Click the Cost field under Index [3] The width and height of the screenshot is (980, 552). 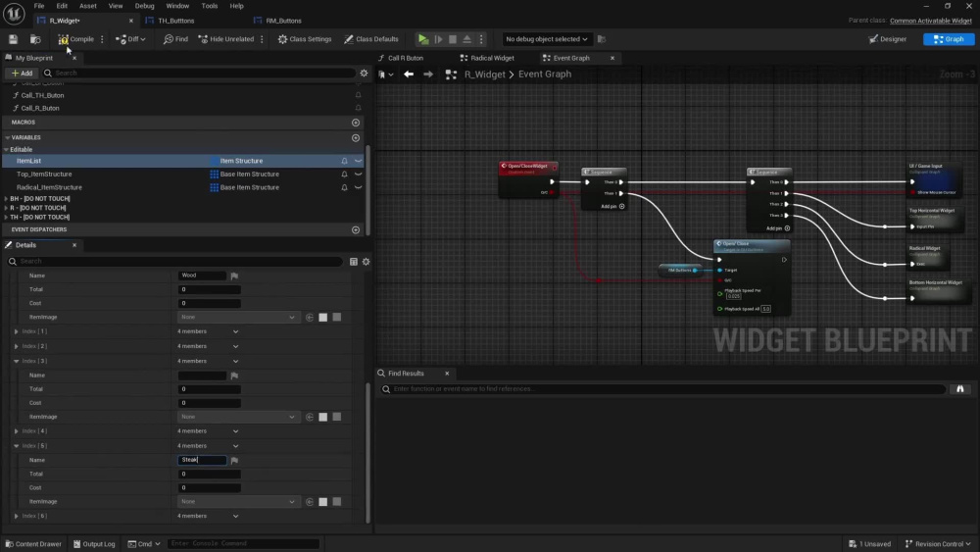point(209,403)
